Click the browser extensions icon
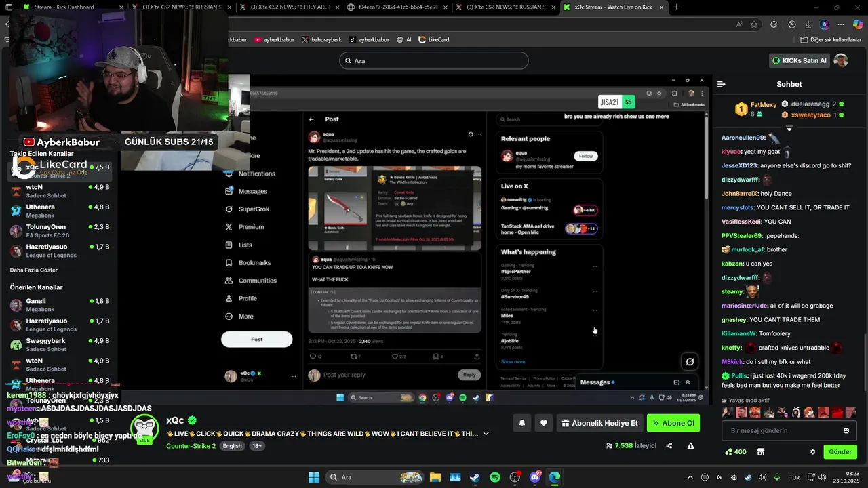This screenshot has width=868, height=488. (774, 24)
